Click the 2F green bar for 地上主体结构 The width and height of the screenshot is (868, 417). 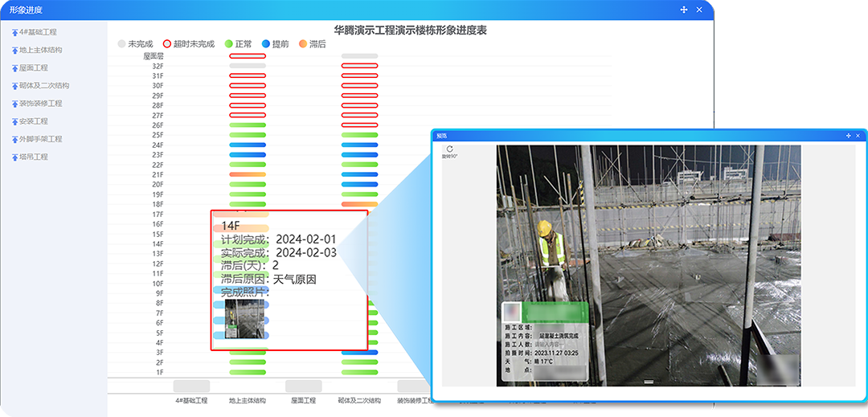click(248, 362)
